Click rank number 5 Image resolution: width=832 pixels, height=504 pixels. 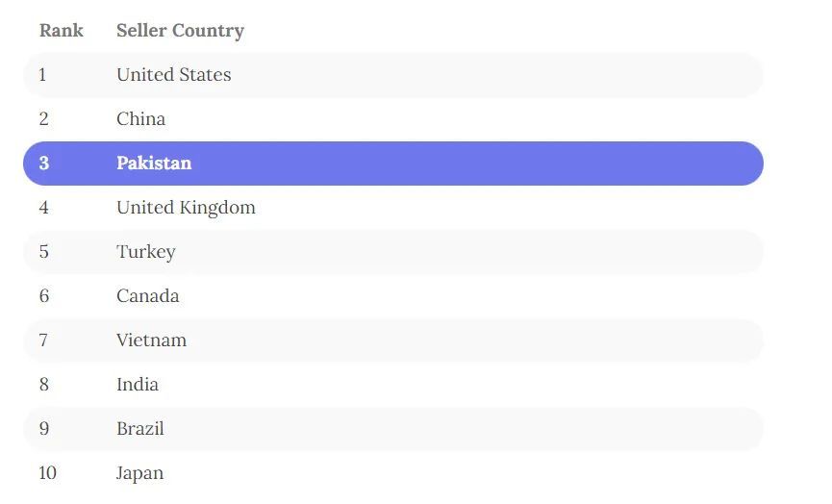coord(43,252)
